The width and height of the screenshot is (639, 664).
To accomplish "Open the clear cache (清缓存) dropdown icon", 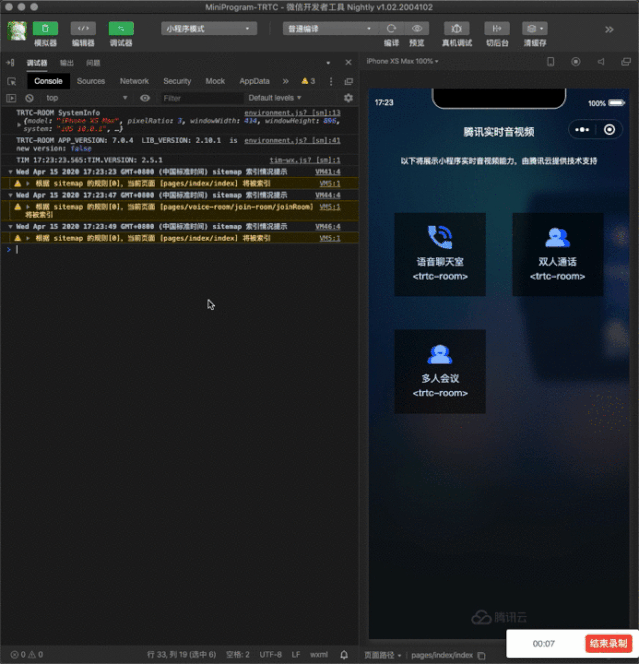I will tap(535, 29).
